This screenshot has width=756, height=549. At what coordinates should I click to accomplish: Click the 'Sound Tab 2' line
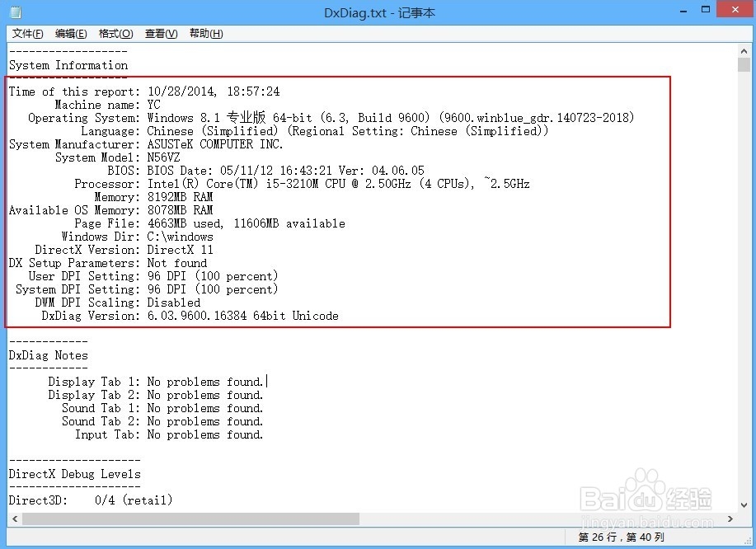point(162,421)
